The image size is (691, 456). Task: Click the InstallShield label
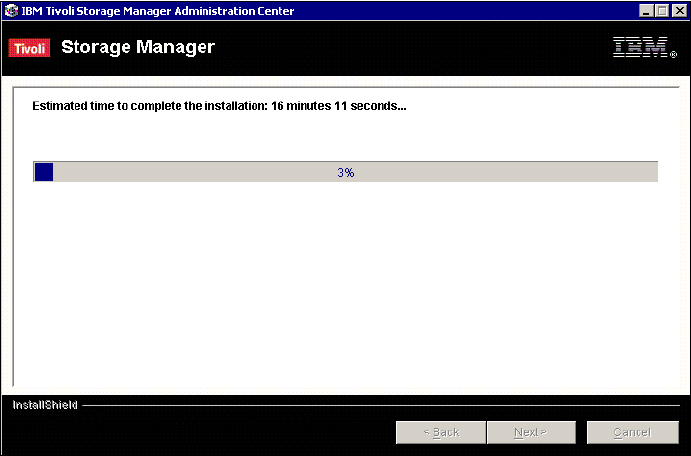point(45,405)
